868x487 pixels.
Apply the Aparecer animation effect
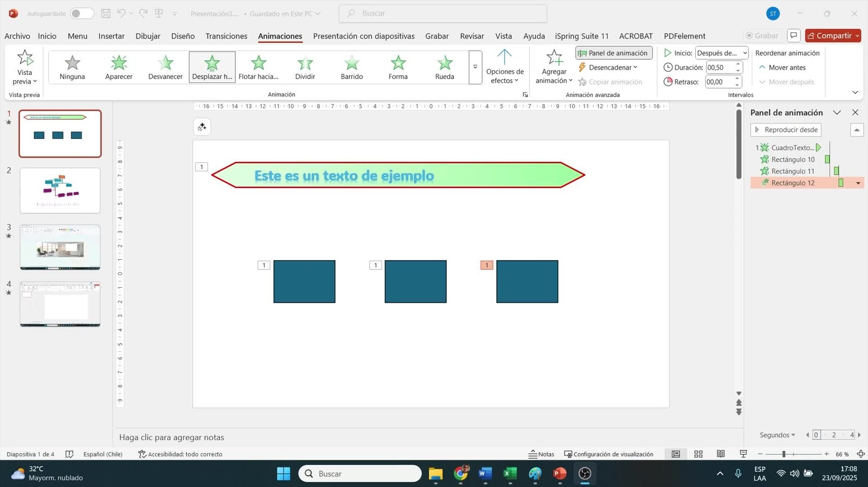119,67
